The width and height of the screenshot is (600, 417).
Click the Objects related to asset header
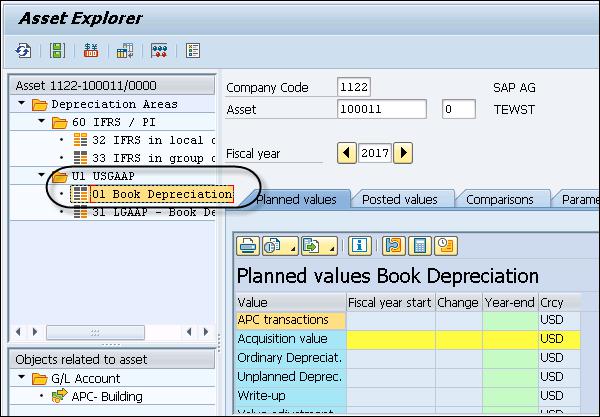pos(112,359)
